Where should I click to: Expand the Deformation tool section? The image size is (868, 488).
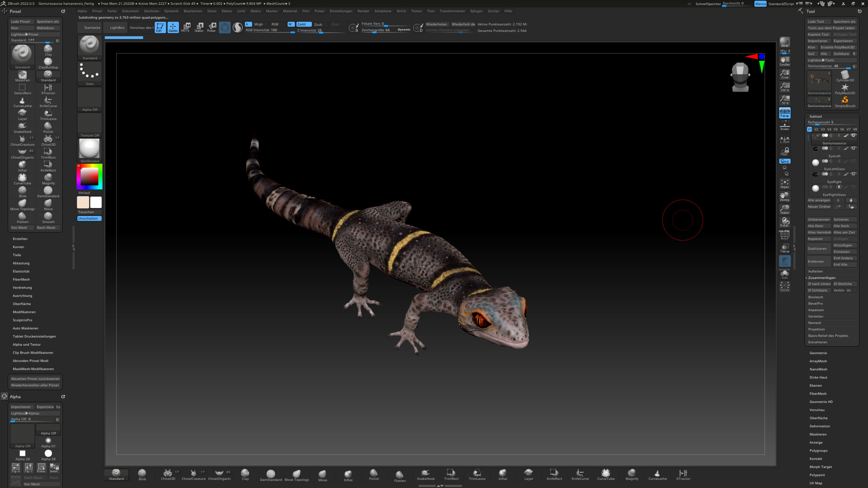click(x=819, y=426)
